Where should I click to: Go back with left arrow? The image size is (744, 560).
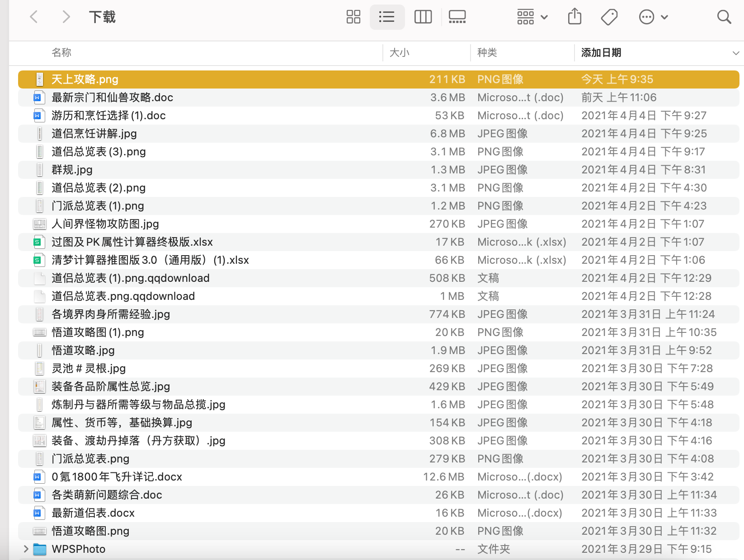coord(33,17)
